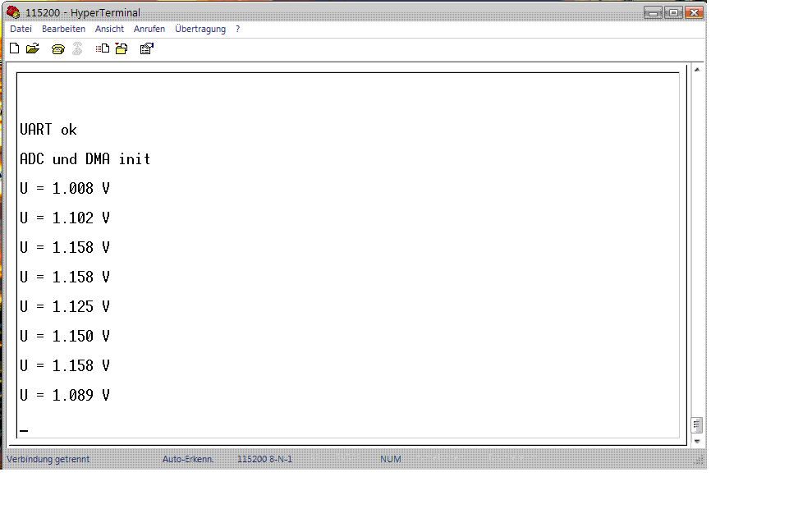Open the Datei menu

(21, 30)
